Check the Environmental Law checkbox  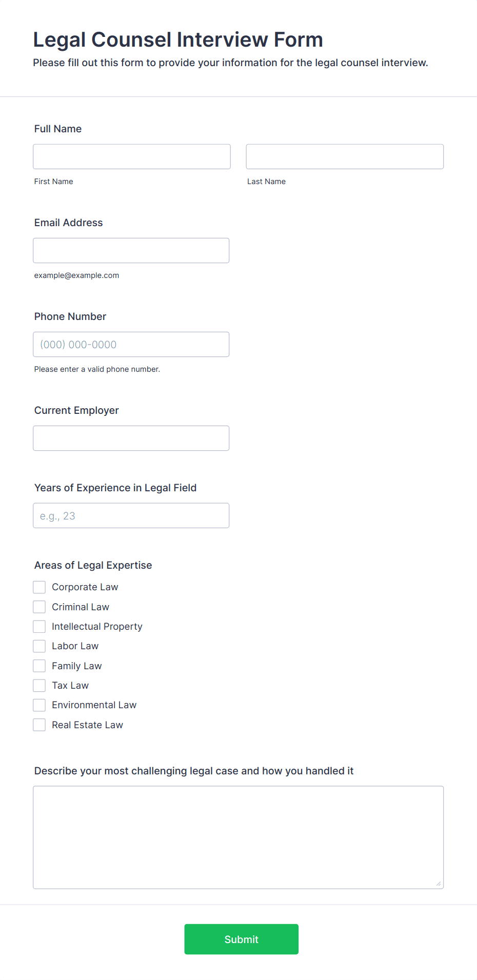pos(39,705)
